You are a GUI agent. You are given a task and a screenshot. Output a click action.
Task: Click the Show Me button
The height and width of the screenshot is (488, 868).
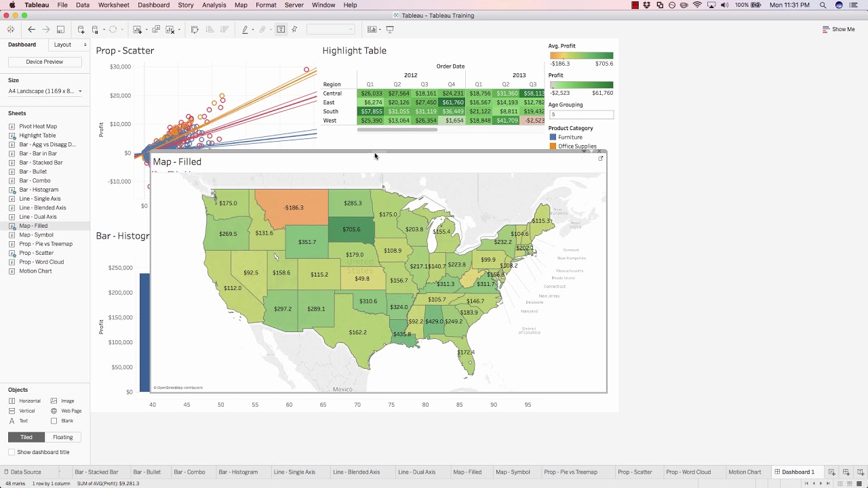(x=839, y=29)
